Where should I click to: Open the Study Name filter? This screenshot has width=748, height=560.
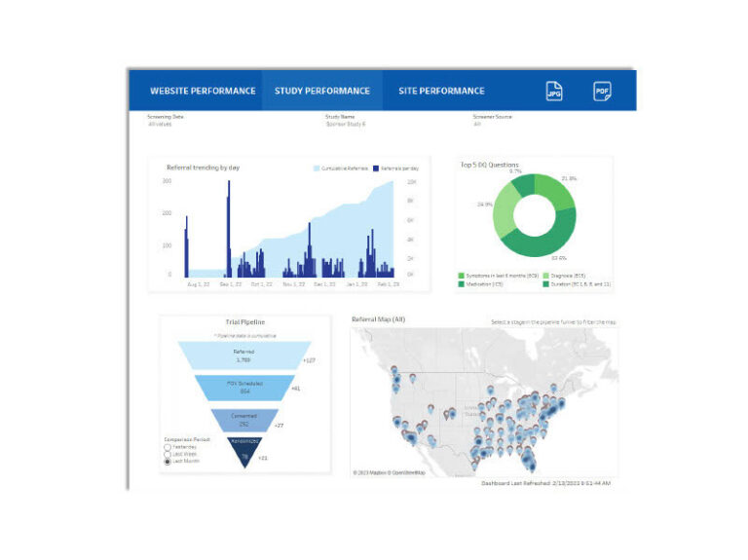[346, 121]
